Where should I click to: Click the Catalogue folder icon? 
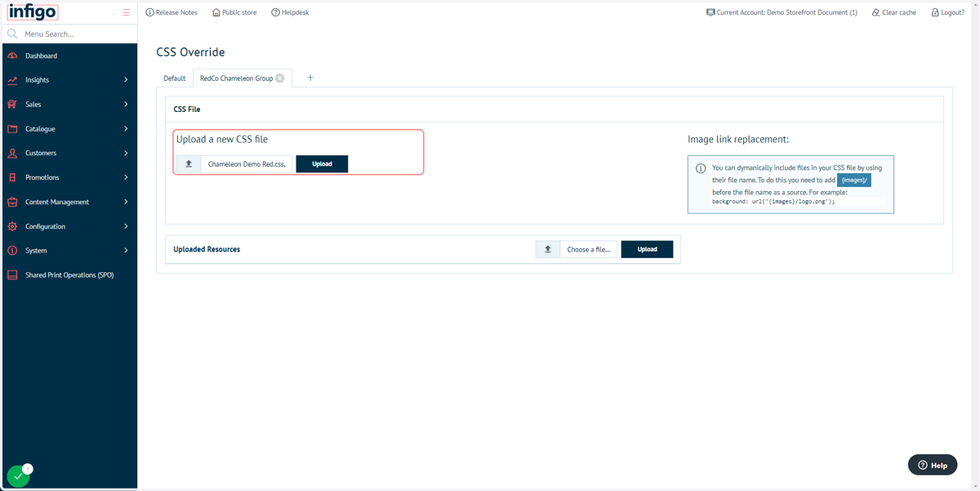click(x=12, y=129)
